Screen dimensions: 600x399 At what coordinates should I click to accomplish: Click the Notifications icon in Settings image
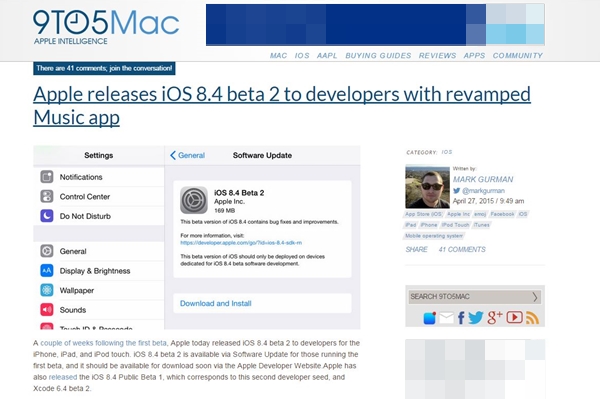point(47,177)
